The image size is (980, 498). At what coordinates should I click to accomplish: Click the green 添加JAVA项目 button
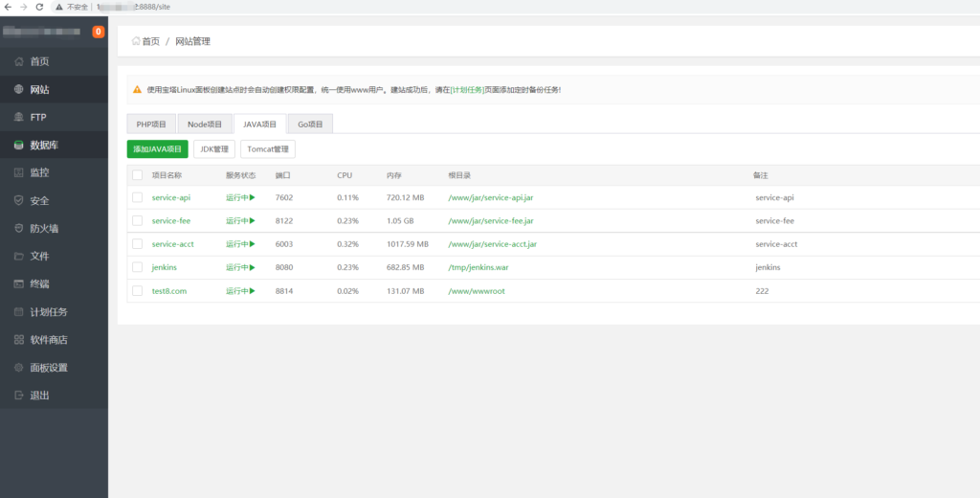158,148
